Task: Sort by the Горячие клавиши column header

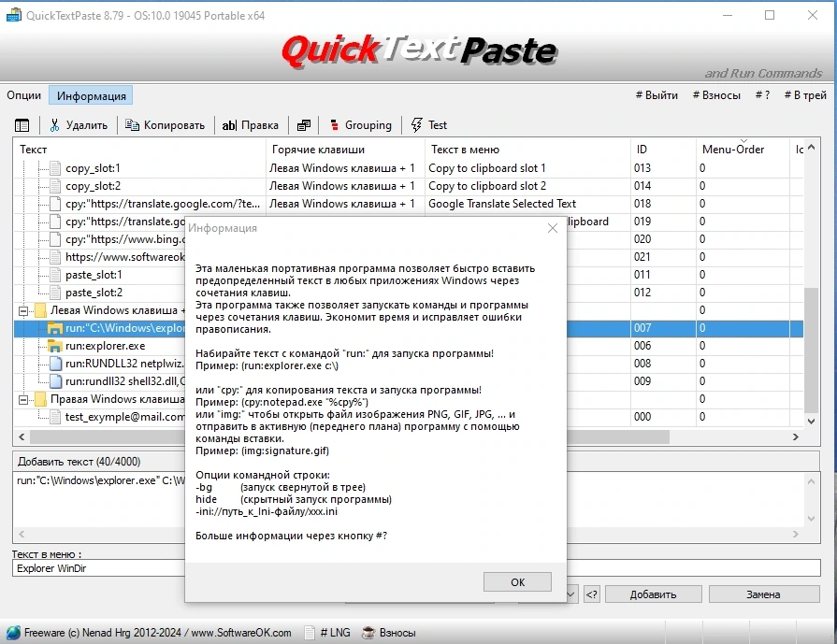Action: pos(345,150)
